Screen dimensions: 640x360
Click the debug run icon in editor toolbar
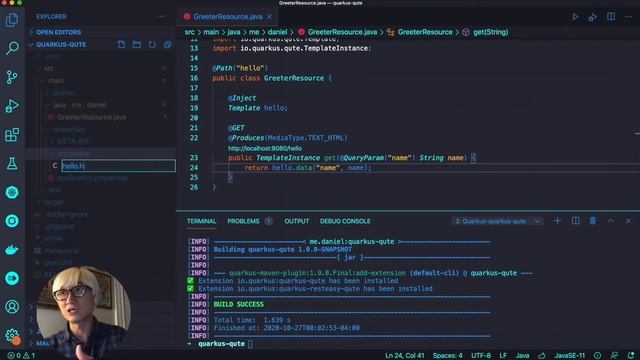[593, 17]
